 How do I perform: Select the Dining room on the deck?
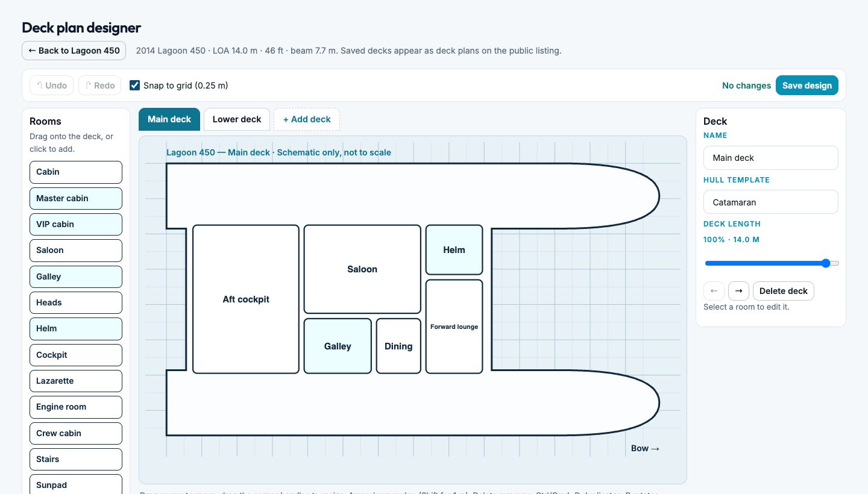tap(398, 346)
